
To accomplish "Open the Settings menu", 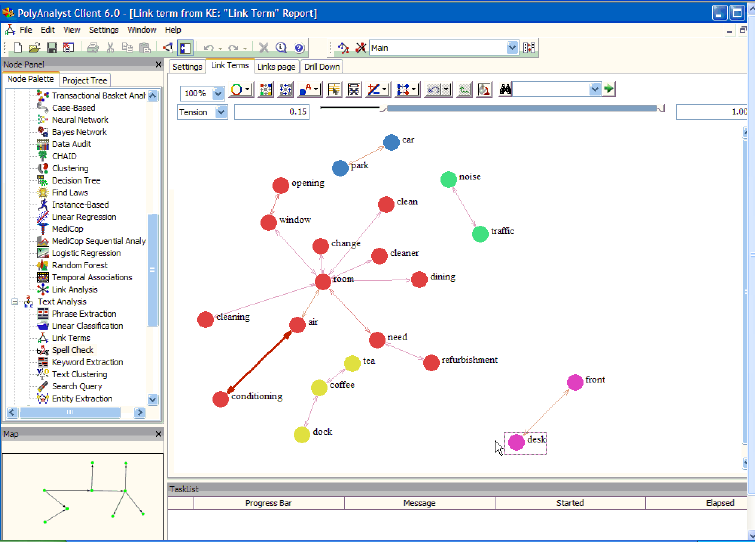I will click(x=103, y=30).
